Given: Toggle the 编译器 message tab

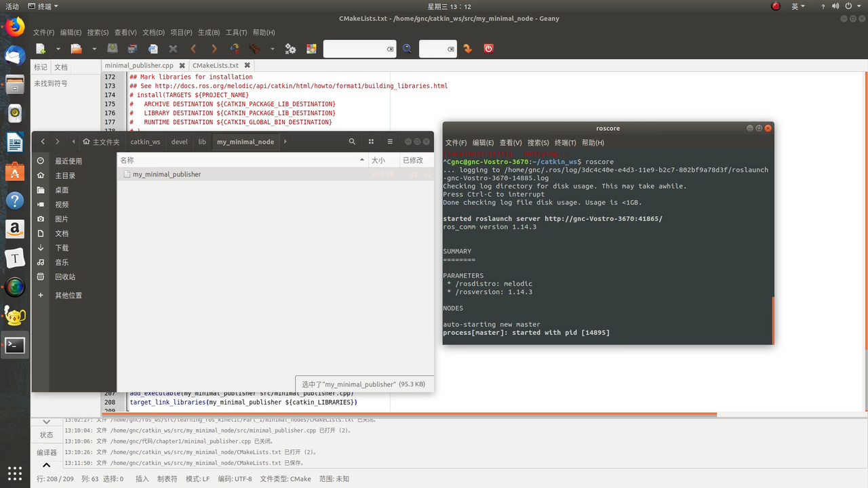Looking at the screenshot, I should [47, 452].
